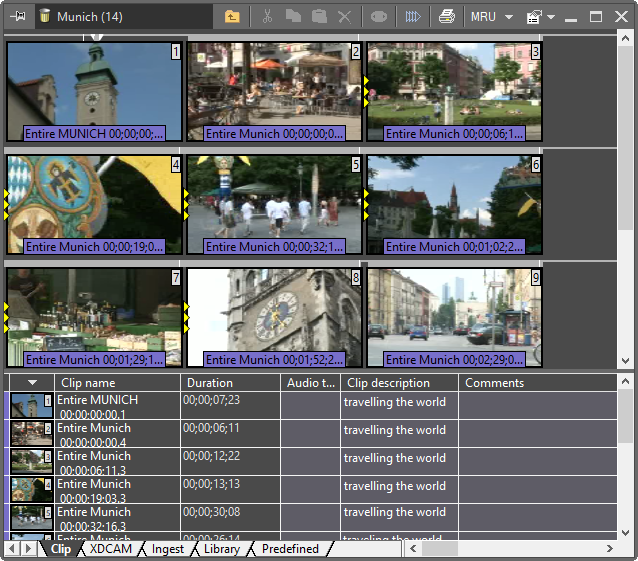Open the list column sort dropdown arrow

[x=32, y=382]
